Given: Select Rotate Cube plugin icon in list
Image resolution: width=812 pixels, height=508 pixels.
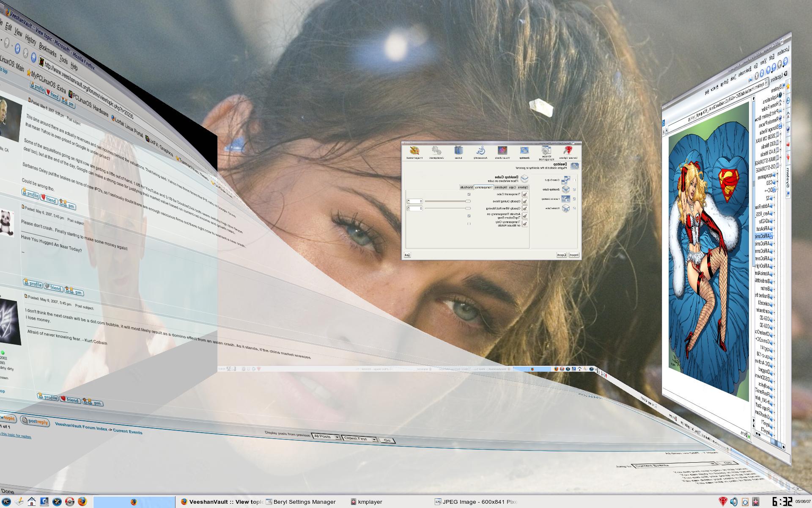Looking at the screenshot, I should tap(565, 209).
